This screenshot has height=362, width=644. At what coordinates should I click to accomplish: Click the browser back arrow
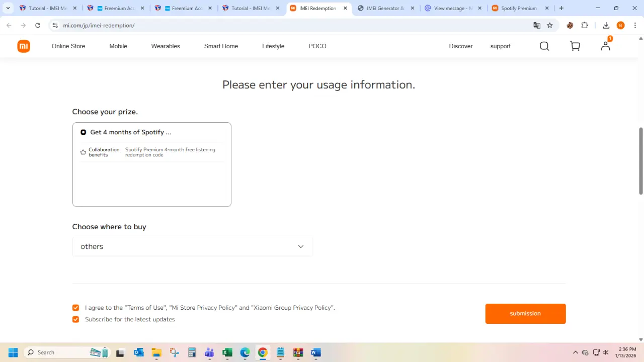tap(9, 25)
